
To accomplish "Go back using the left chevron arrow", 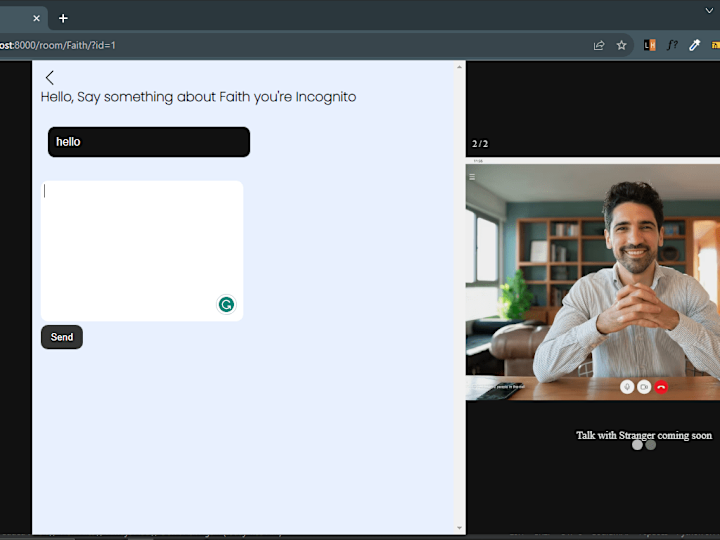I will coord(50,78).
